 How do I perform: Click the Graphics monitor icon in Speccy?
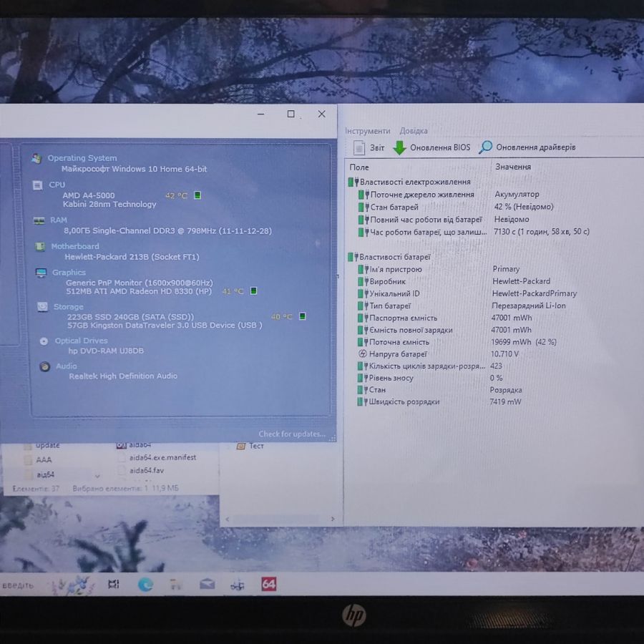coord(41,273)
